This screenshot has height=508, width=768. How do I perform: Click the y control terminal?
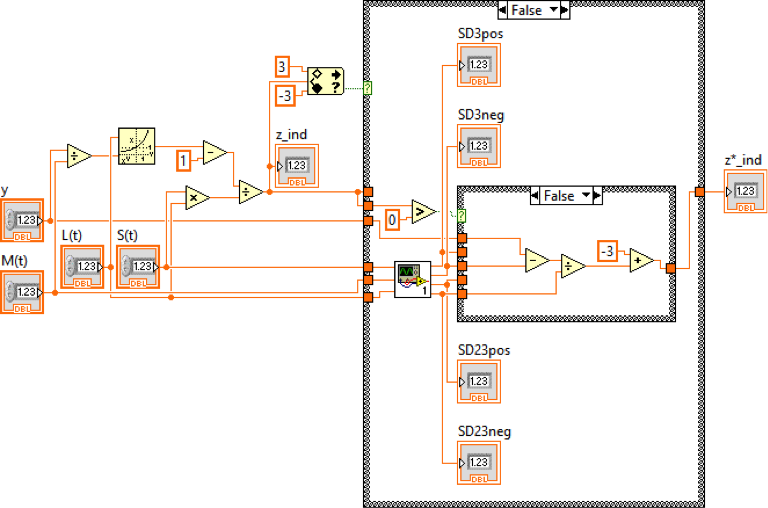pos(23,220)
